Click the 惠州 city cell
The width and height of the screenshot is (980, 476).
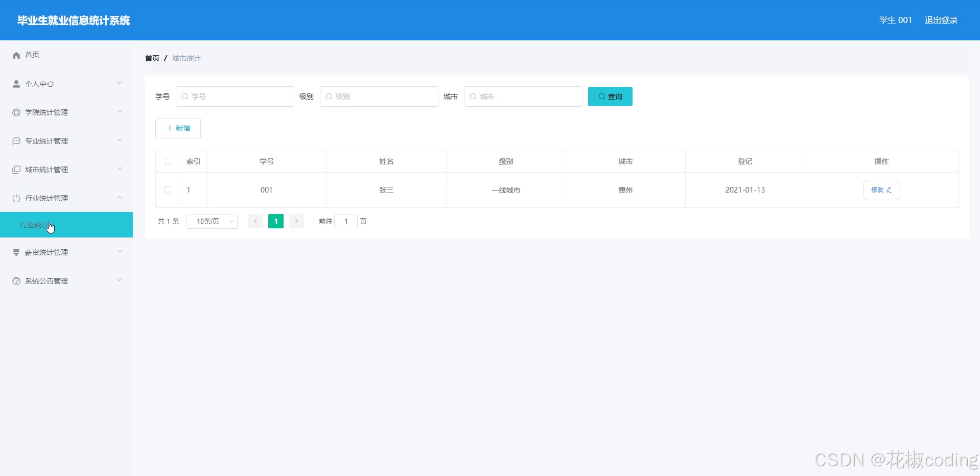pyautogui.click(x=625, y=190)
